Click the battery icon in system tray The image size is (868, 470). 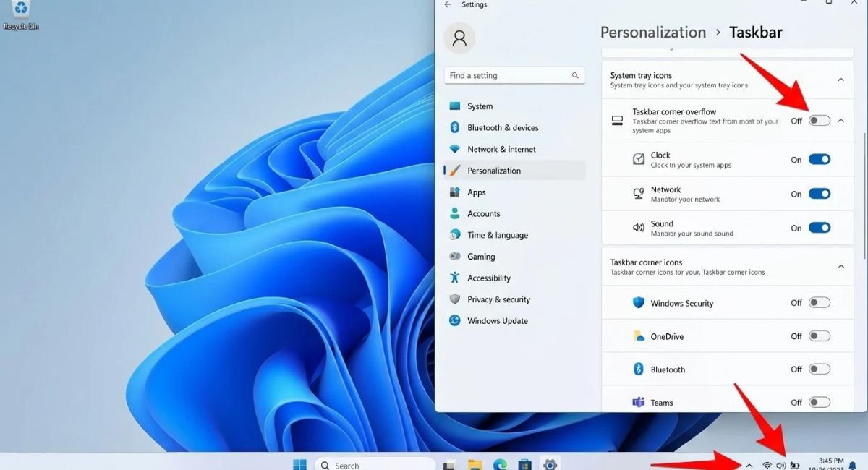(796, 466)
